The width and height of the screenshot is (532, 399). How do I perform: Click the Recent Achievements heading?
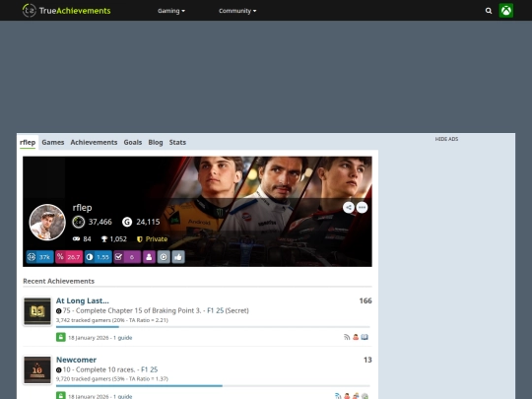[59, 281]
